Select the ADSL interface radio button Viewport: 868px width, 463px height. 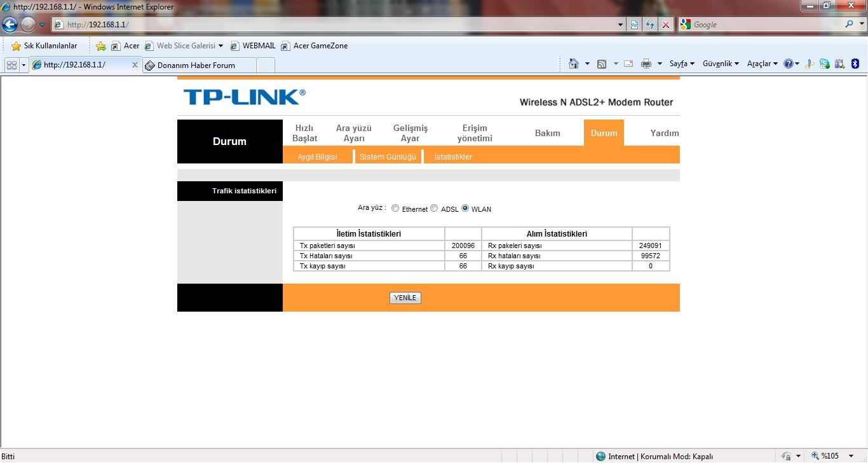pos(434,208)
